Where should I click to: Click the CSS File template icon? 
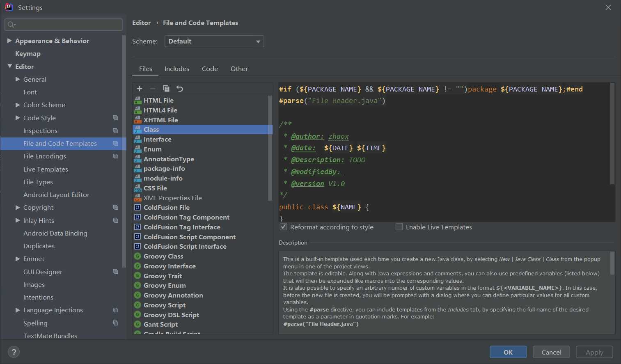coord(138,188)
